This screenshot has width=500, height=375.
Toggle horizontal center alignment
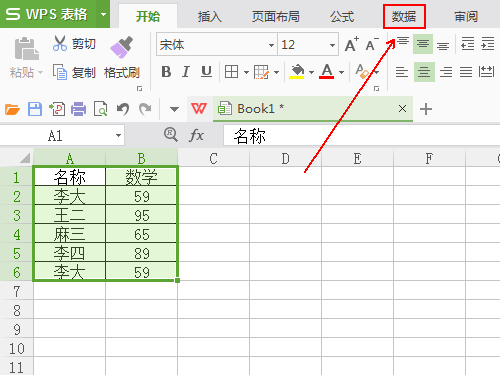click(x=424, y=72)
